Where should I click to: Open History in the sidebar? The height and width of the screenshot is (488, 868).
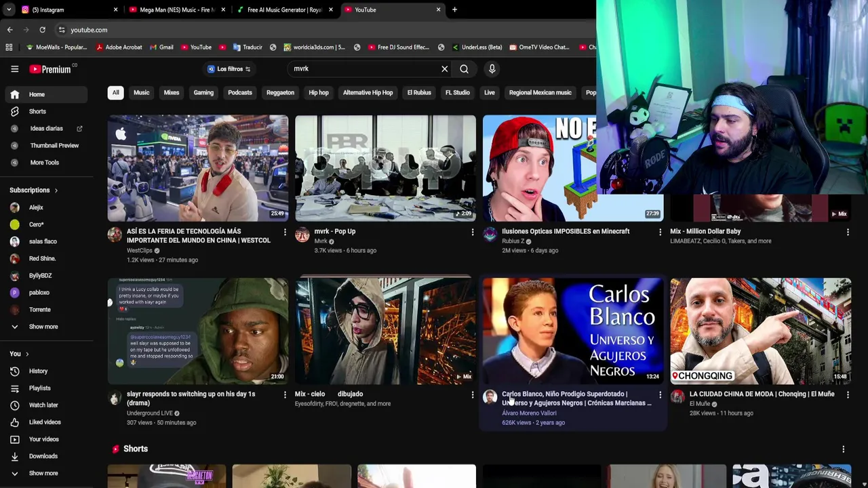pos(46,371)
